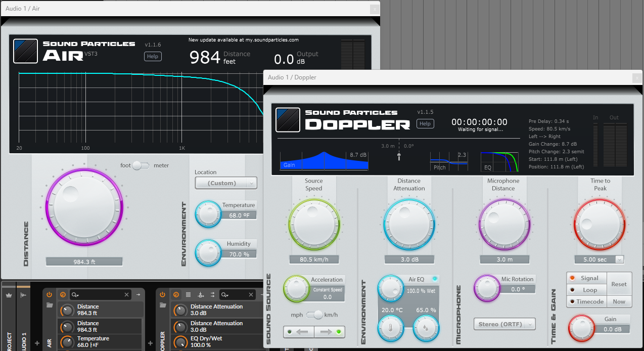Click the Now button in Time & Gain
Viewport: 644px width, 351px height.
click(619, 301)
